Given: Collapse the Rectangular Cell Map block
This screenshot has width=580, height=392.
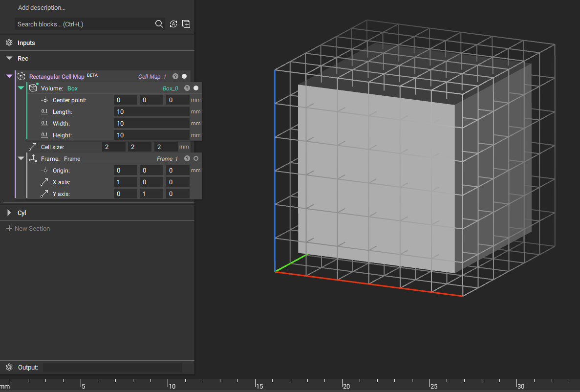Looking at the screenshot, I should pos(9,76).
